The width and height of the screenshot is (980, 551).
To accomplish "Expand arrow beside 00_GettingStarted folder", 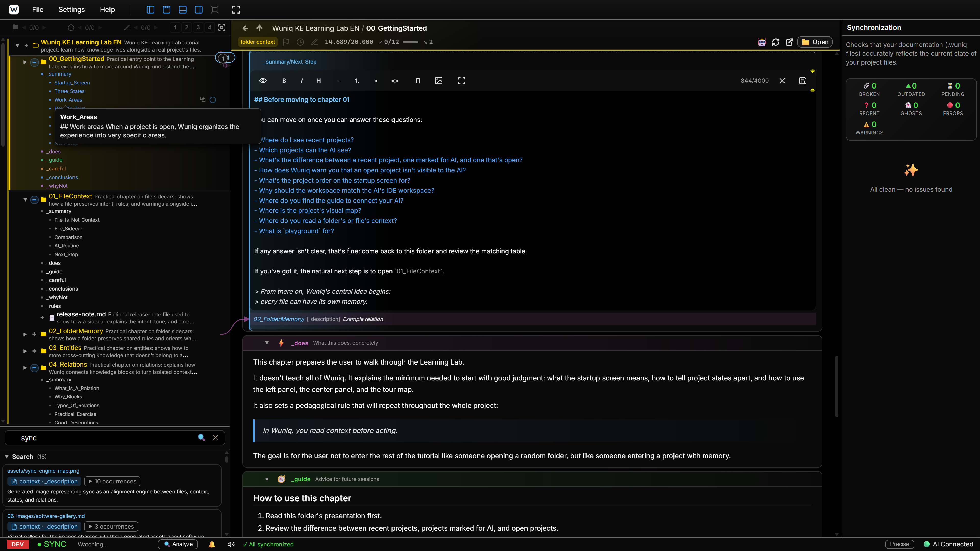I will pyautogui.click(x=25, y=62).
